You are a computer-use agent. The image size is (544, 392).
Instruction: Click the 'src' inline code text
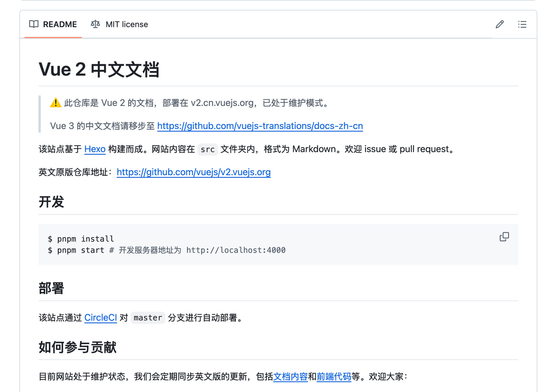[208, 149]
